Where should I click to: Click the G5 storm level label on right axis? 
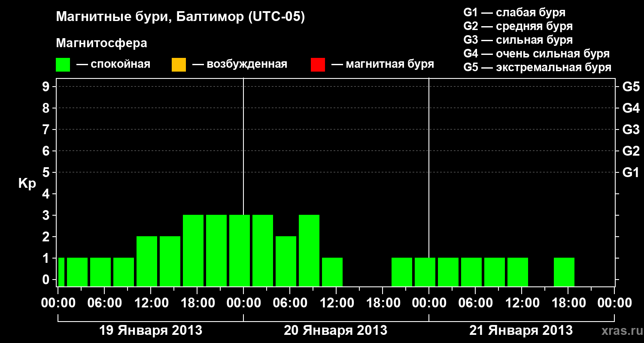pyautogui.click(x=631, y=87)
